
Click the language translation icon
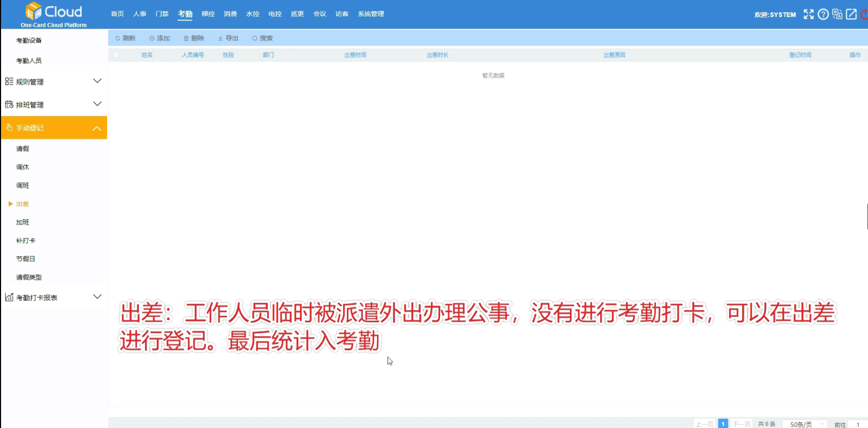(x=837, y=14)
